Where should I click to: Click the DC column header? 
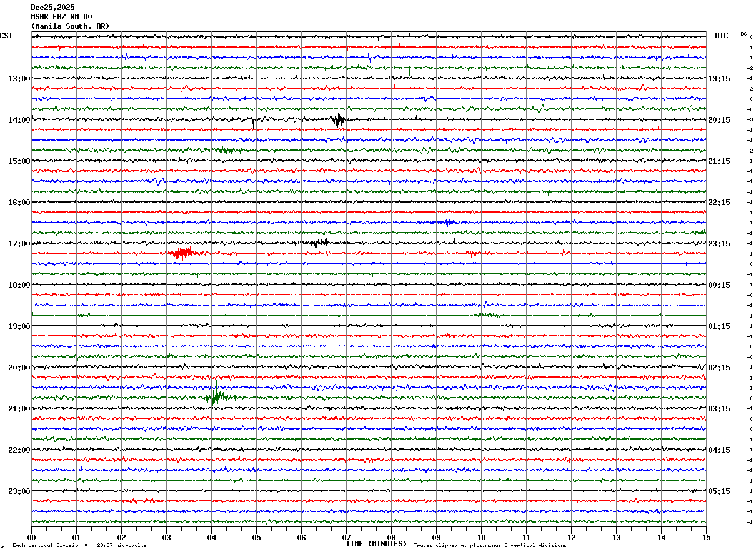pyautogui.click(x=744, y=34)
